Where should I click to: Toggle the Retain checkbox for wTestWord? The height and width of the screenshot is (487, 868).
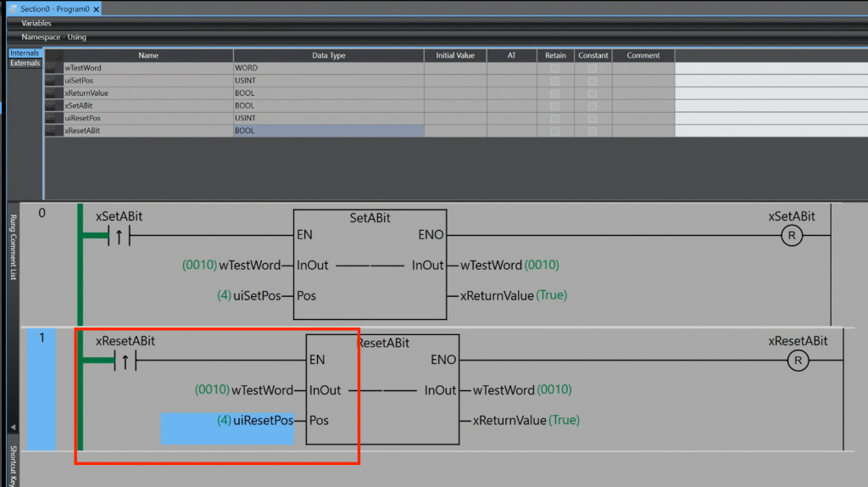[x=554, y=68]
